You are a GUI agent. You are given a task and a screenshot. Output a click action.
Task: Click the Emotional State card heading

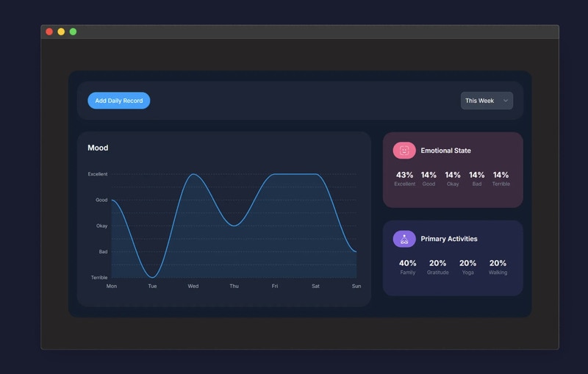(x=445, y=151)
